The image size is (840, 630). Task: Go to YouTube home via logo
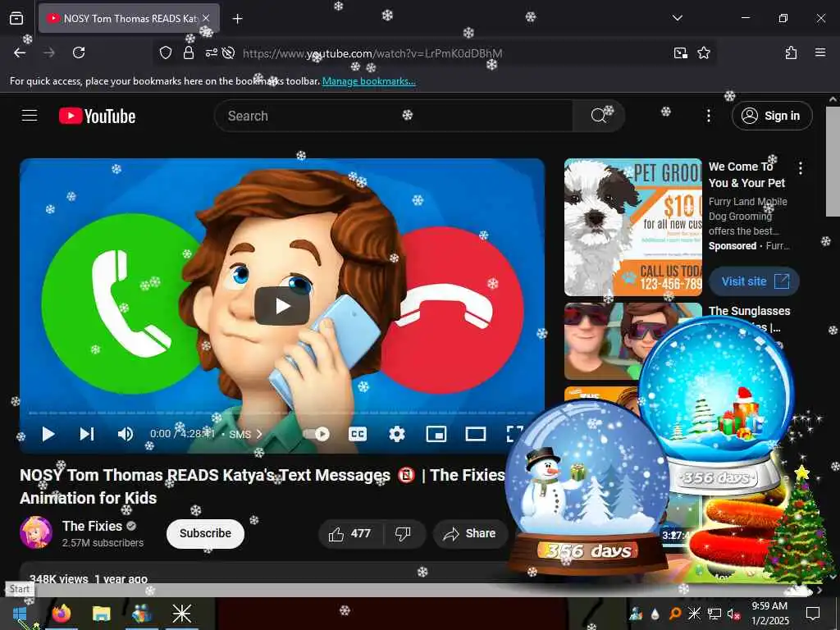tap(97, 116)
